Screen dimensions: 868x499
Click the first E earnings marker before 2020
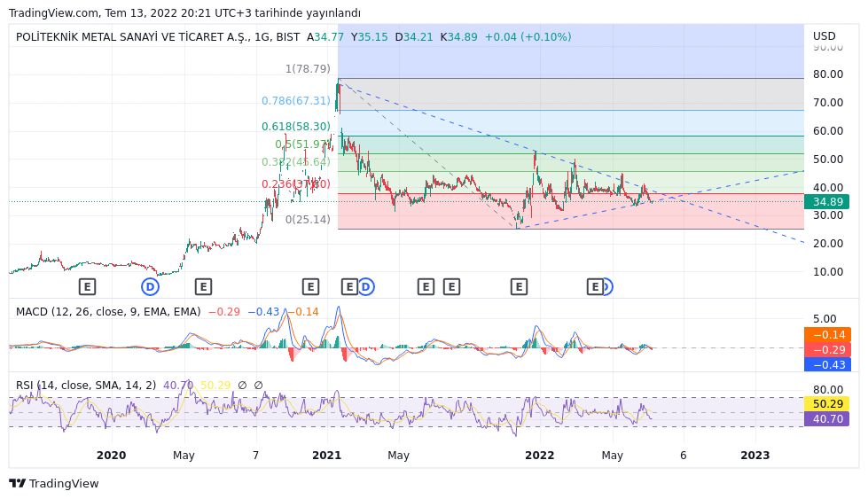click(87, 286)
